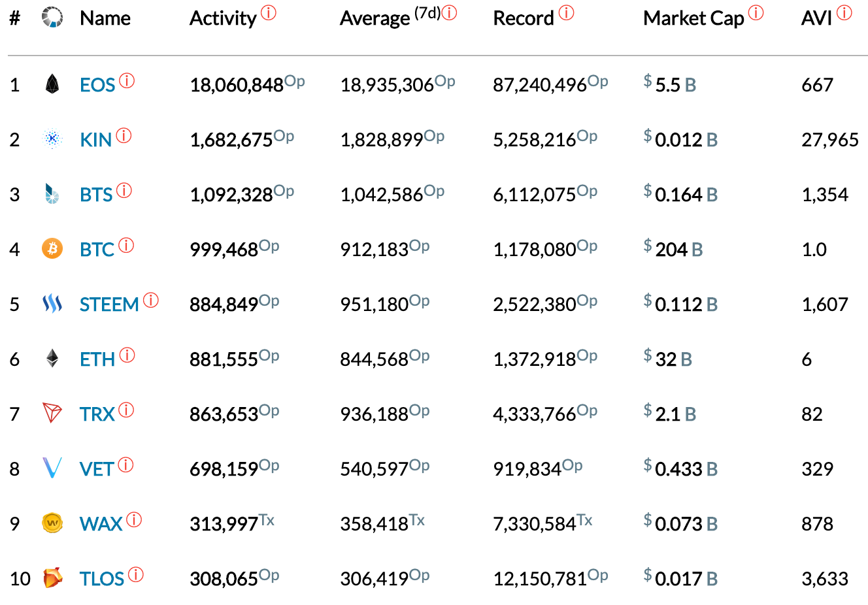Click info icon beside BTS
Image resolution: width=868 pixels, height=605 pixels.
coord(124,190)
